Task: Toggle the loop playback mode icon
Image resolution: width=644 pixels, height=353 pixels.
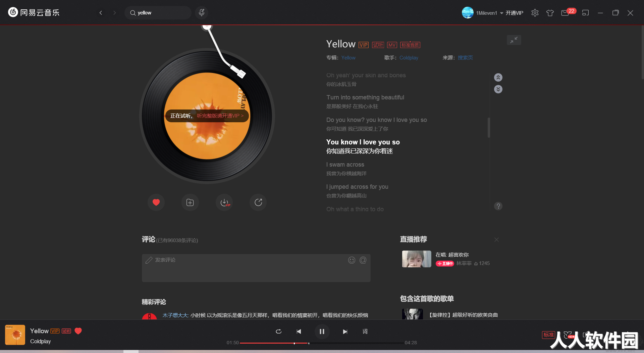Action: pyautogui.click(x=278, y=332)
